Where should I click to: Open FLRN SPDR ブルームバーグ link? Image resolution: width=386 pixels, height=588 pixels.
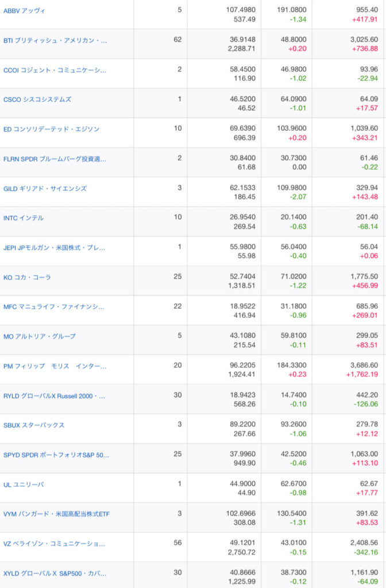55,159
